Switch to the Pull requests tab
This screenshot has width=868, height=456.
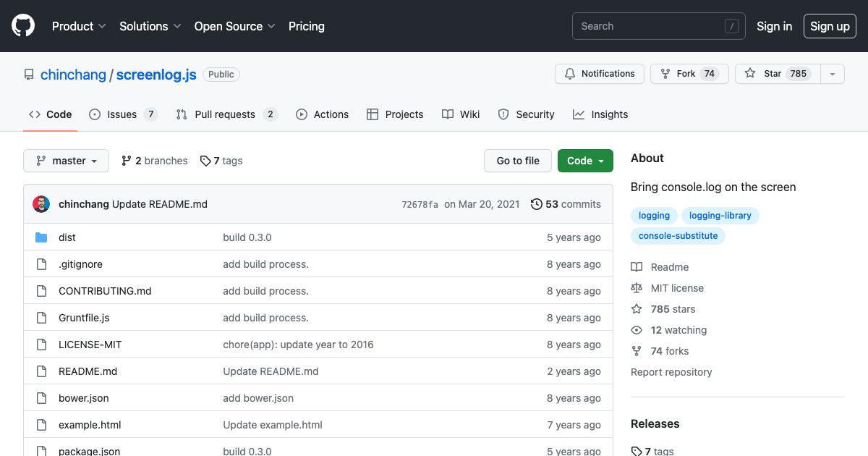[x=225, y=114]
